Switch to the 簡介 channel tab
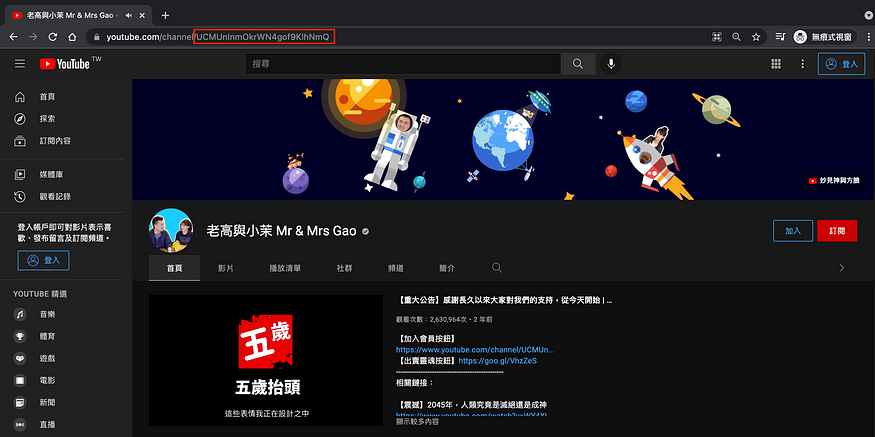This screenshot has width=875, height=437. click(x=447, y=268)
